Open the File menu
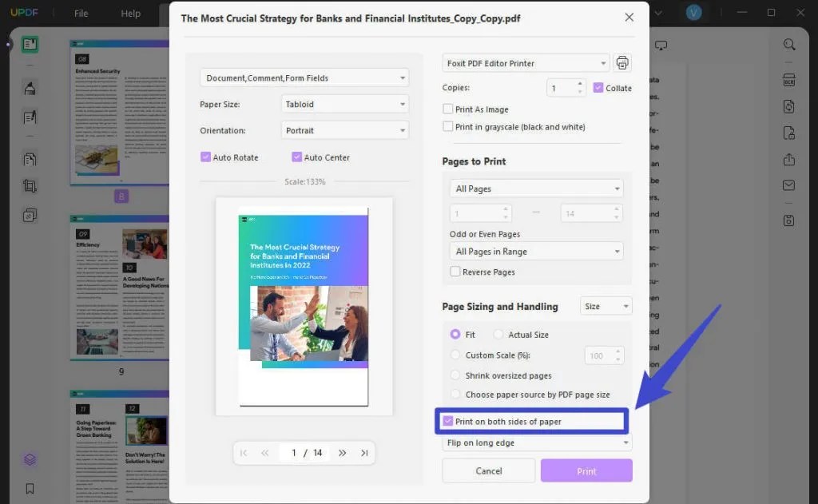This screenshot has width=818, height=504. (80, 13)
